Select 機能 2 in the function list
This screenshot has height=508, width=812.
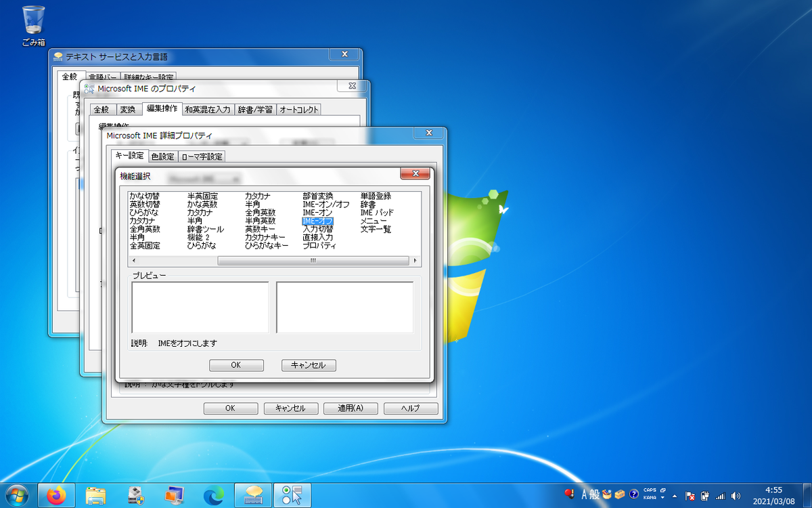(x=198, y=238)
